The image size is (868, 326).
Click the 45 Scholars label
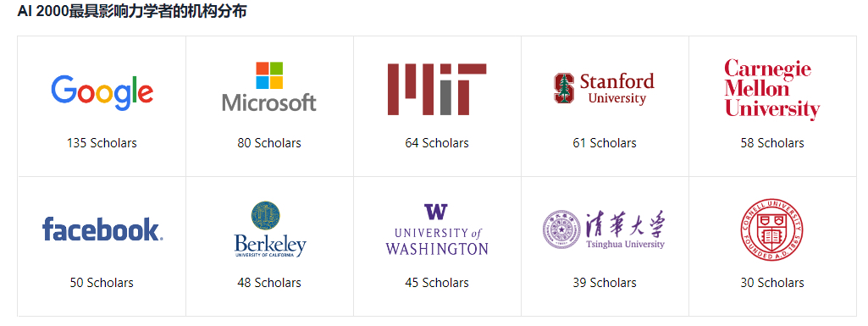tap(437, 282)
